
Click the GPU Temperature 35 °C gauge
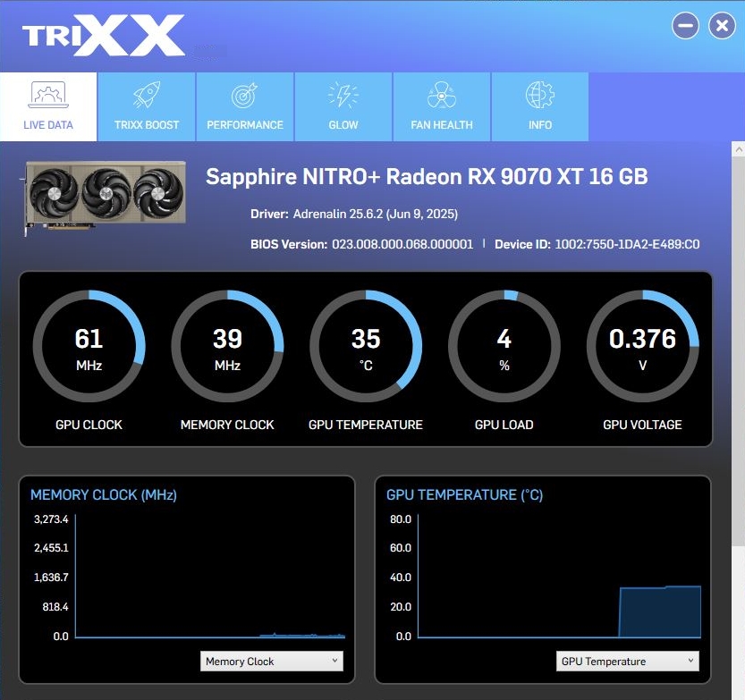(366, 346)
